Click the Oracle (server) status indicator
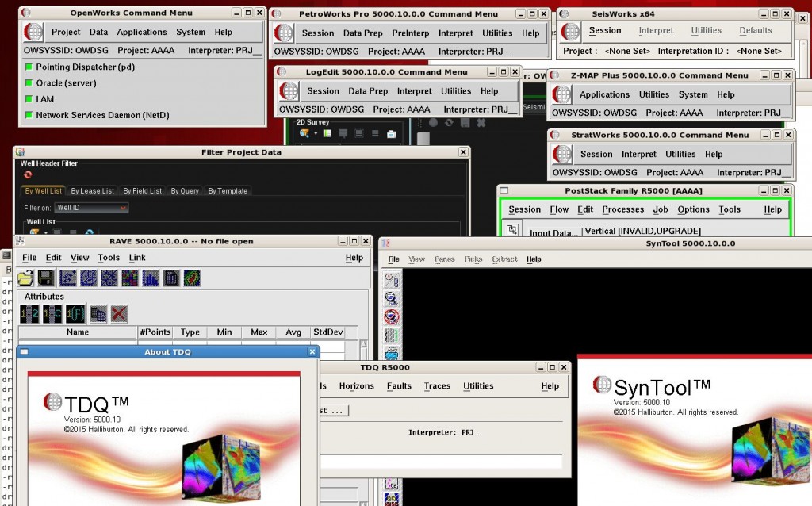Screen dimensions: 812x506 click(x=29, y=82)
